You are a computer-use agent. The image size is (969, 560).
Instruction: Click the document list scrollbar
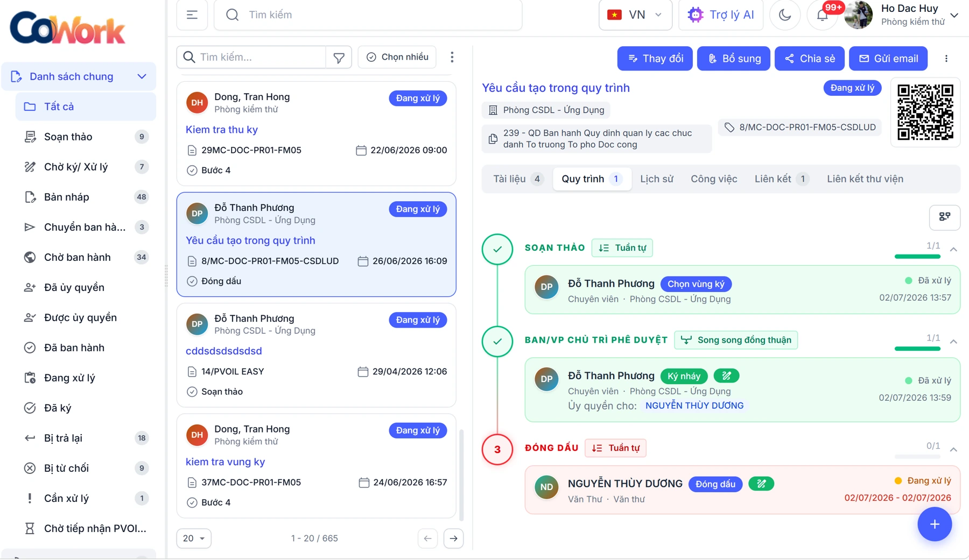461,474
